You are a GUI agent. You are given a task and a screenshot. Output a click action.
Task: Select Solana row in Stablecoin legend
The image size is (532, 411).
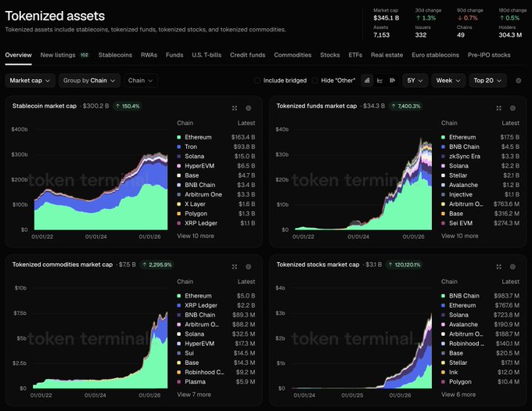click(216, 156)
